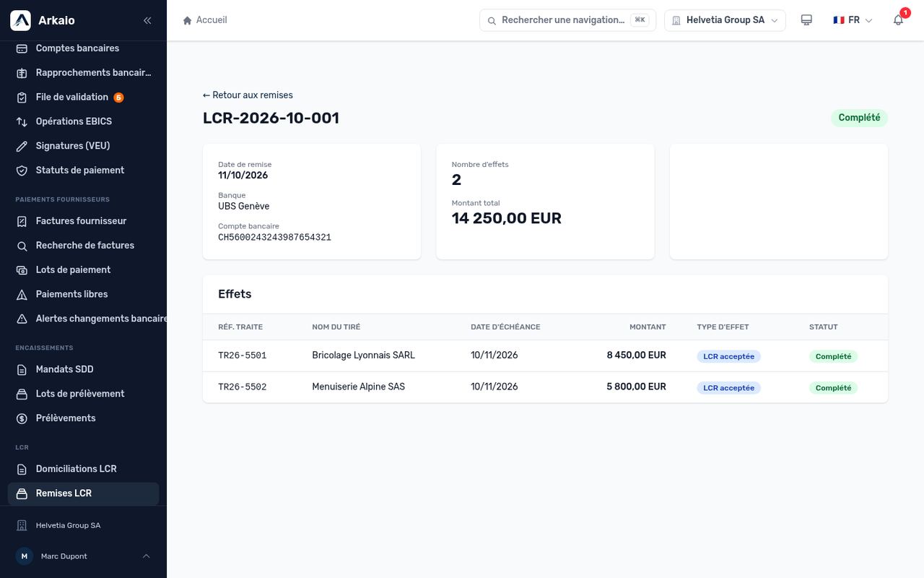Collapse the sidebar with the double chevron icon
Viewport: 924px width, 578px height.
tap(147, 20)
